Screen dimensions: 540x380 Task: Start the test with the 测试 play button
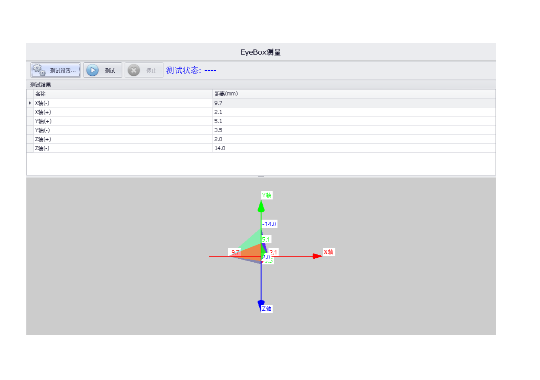103,70
